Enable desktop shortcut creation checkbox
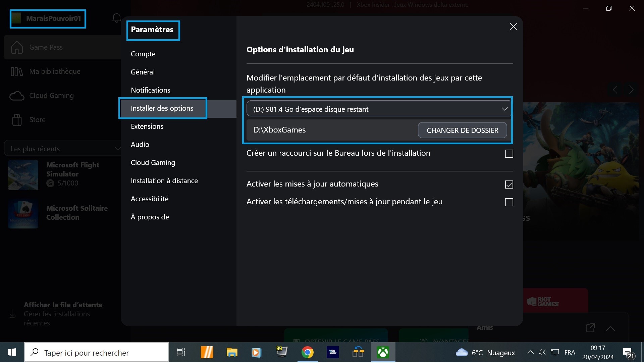Viewport: 644px width, 363px height. coord(509,154)
